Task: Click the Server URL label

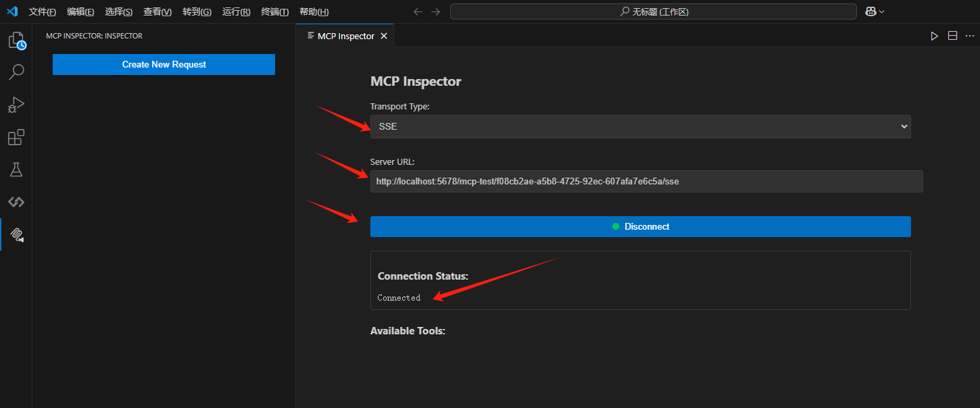Action: pyautogui.click(x=392, y=162)
